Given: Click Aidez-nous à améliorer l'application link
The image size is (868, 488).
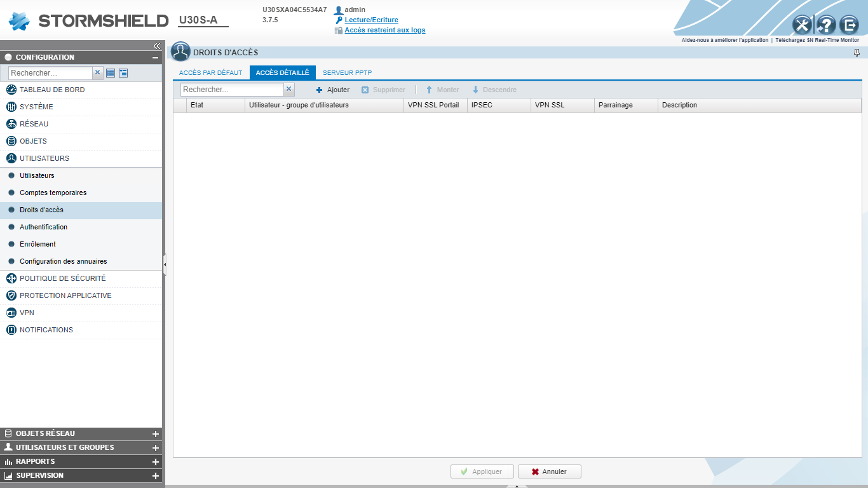Looking at the screenshot, I should pyautogui.click(x=724, y=40).
